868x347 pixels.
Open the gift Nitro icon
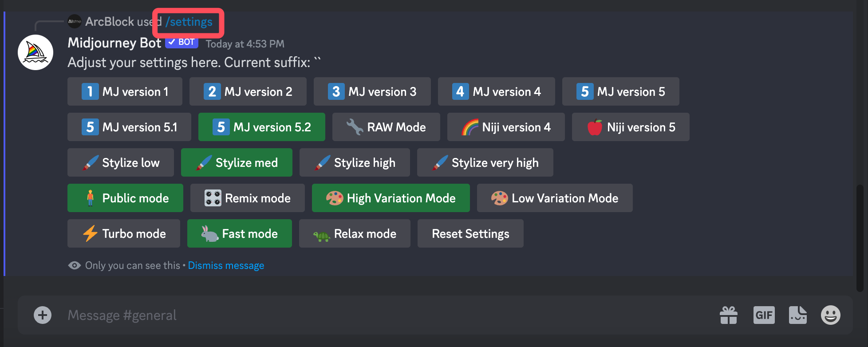point(728,315)
